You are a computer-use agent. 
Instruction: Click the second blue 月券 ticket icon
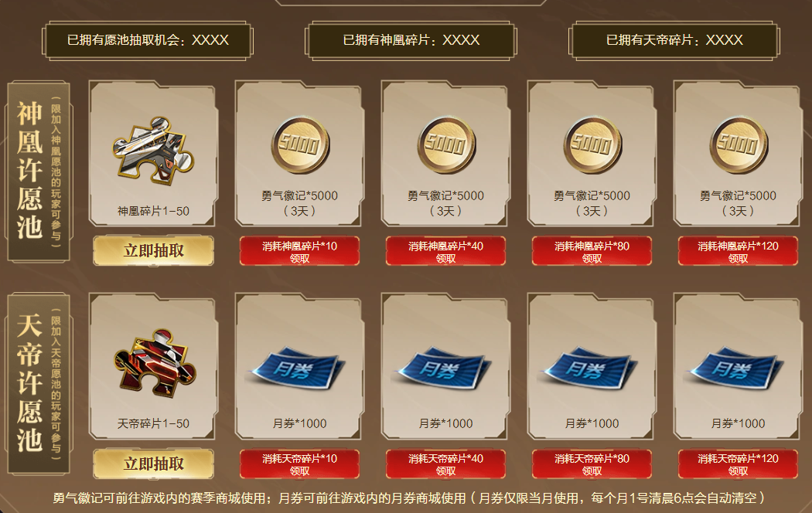point(444,369)
